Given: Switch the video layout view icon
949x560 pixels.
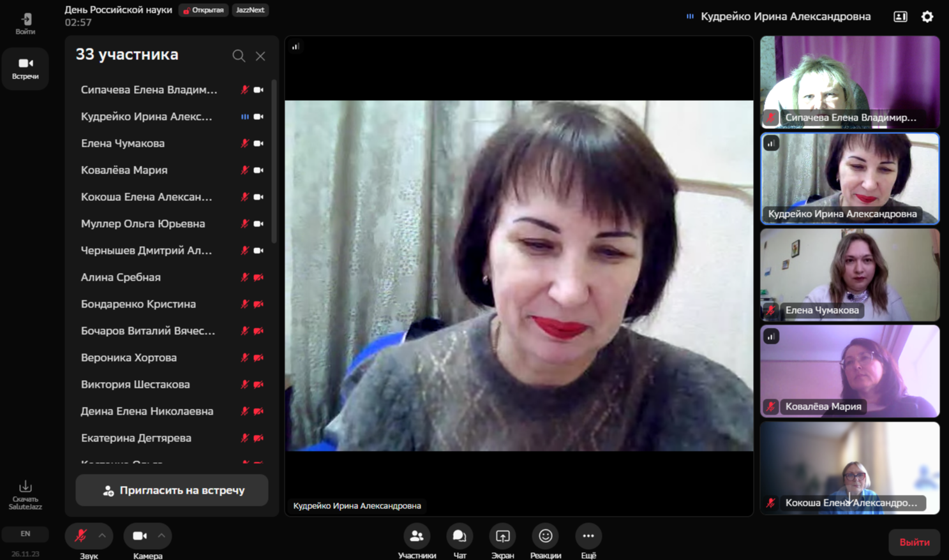Looking at the screenshot, I should [x=900, y=17].
